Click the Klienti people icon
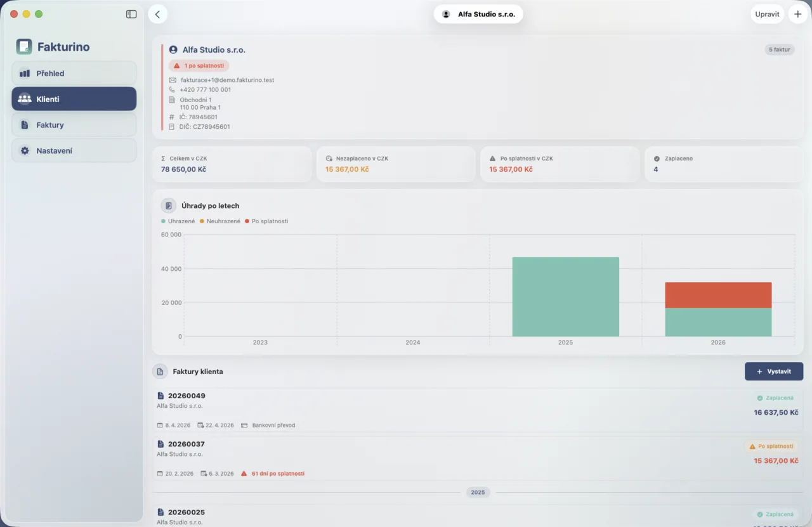The image size is (812, 527). point(25,99)
